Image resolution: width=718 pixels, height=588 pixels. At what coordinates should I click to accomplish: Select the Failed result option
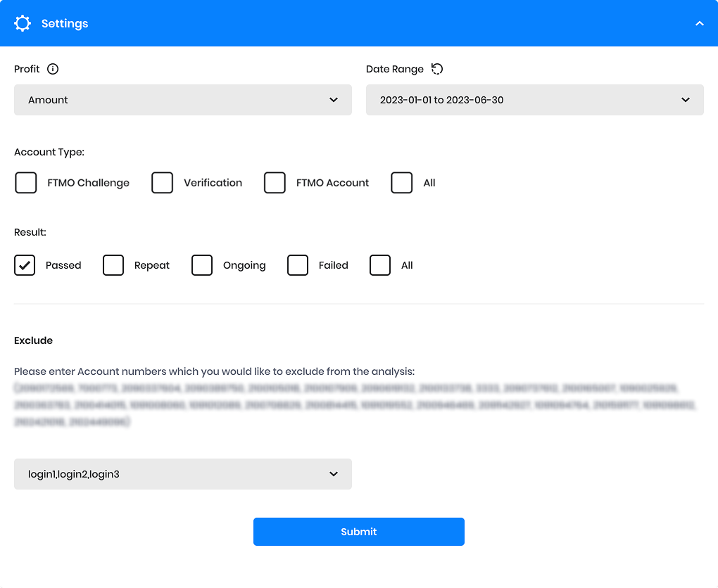(297, 265)
